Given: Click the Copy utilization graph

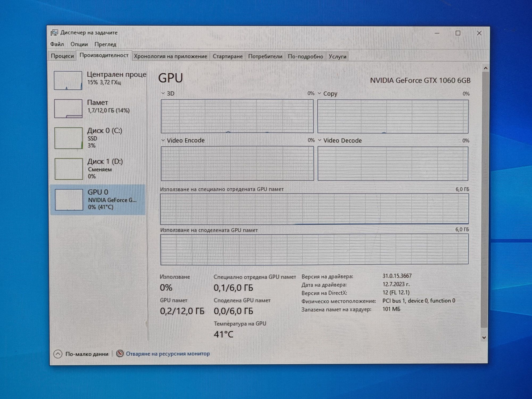Looking at the screenshot, I should coord(393,117).
